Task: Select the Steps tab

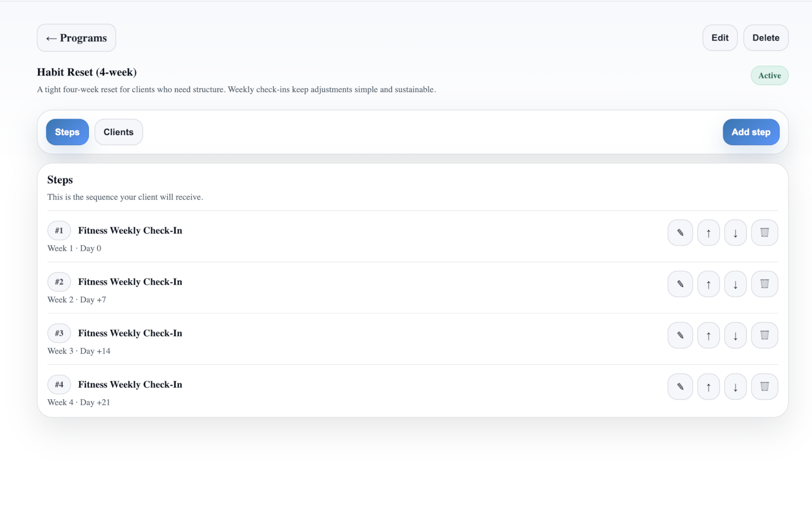Action: point(67,132)
